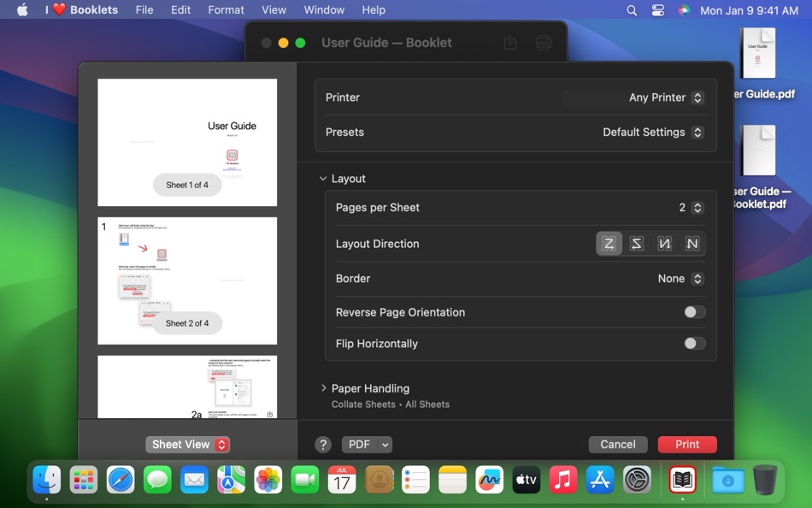Click the help question mark in the print dialog
Image resolution: width=812 pixels, height=508 pixels.
click(x=323, y=444)
